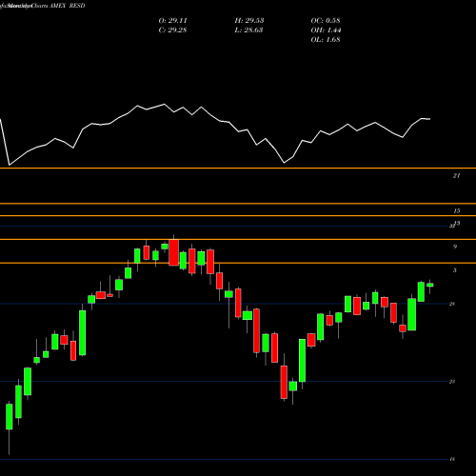This screenshot has width=476, height=476.
Task: Select the lowest red candle at the mid-chart trough
Action: (284, 382)
